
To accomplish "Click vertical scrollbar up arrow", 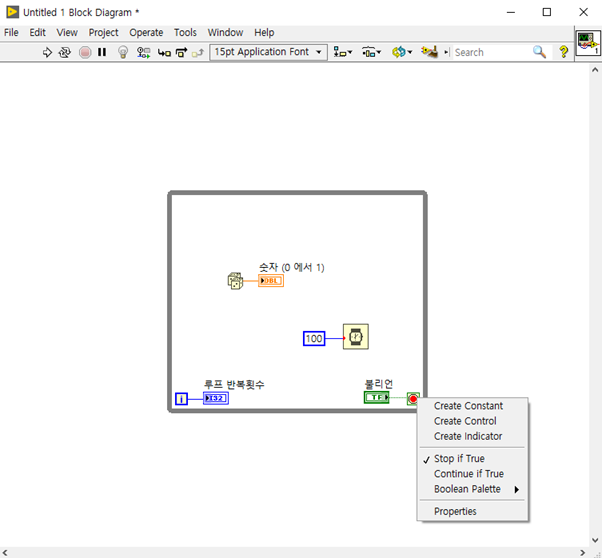I will (595, 70).
